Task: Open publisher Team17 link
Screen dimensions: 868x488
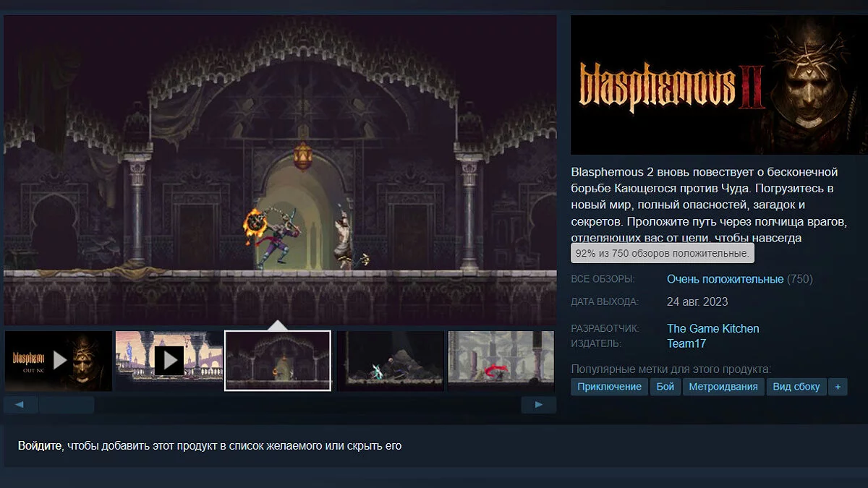Action: [686, 343]
